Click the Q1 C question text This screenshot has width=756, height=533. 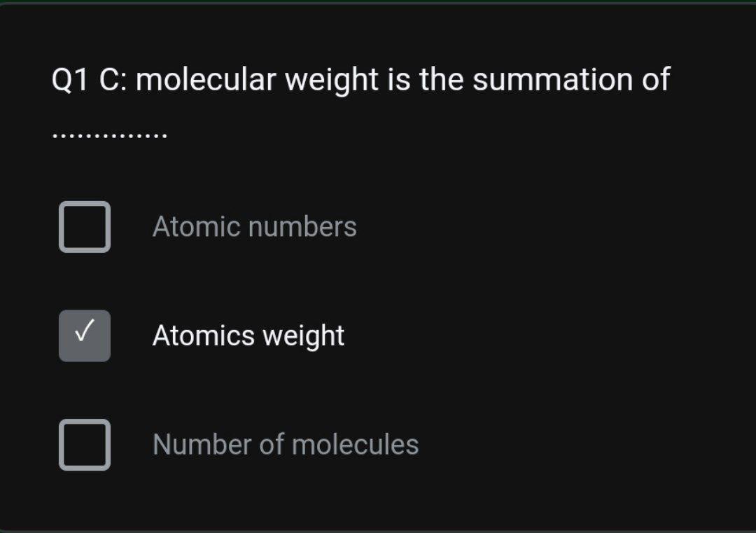click(360, 79)
